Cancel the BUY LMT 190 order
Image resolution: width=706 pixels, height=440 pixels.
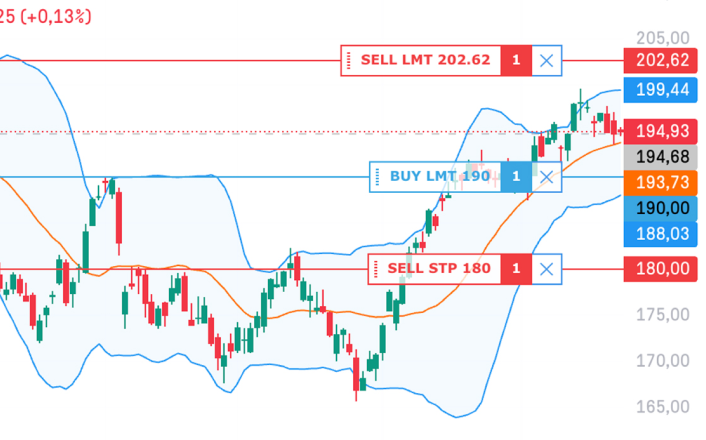[547, 177]
